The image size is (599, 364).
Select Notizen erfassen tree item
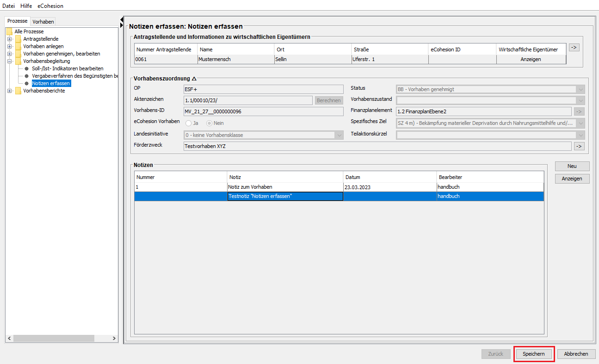(51, 83)
